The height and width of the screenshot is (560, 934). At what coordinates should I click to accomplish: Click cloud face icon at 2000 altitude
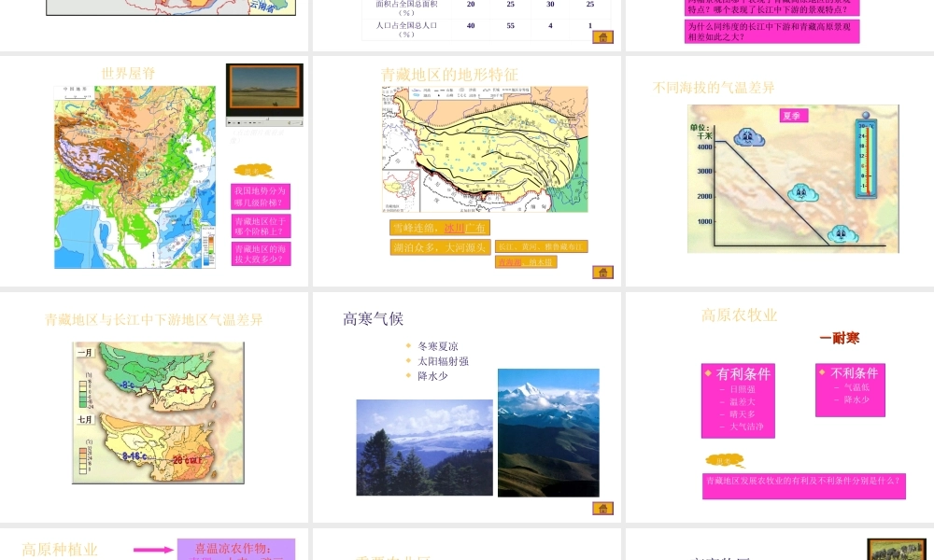802,193
